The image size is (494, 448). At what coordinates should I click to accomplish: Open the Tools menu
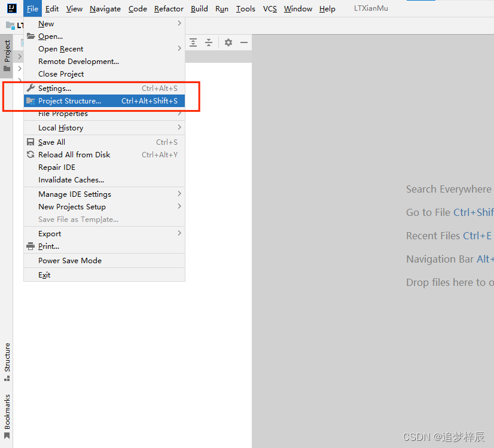click(246, 9)
